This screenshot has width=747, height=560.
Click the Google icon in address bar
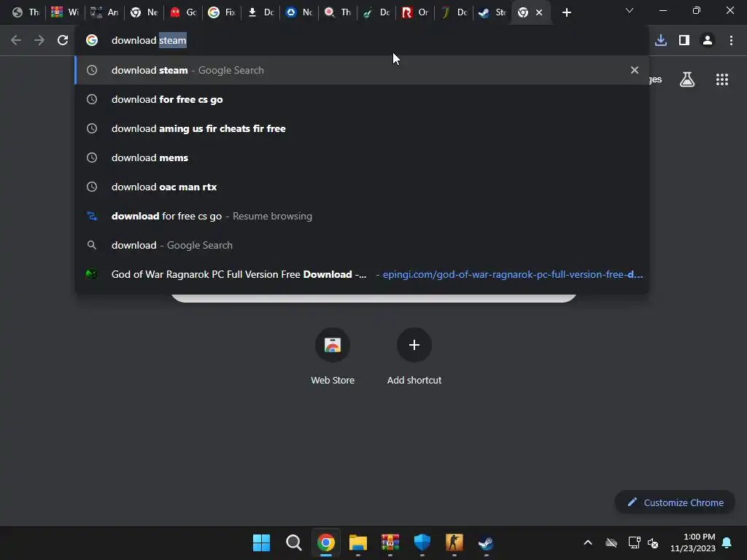92,41
